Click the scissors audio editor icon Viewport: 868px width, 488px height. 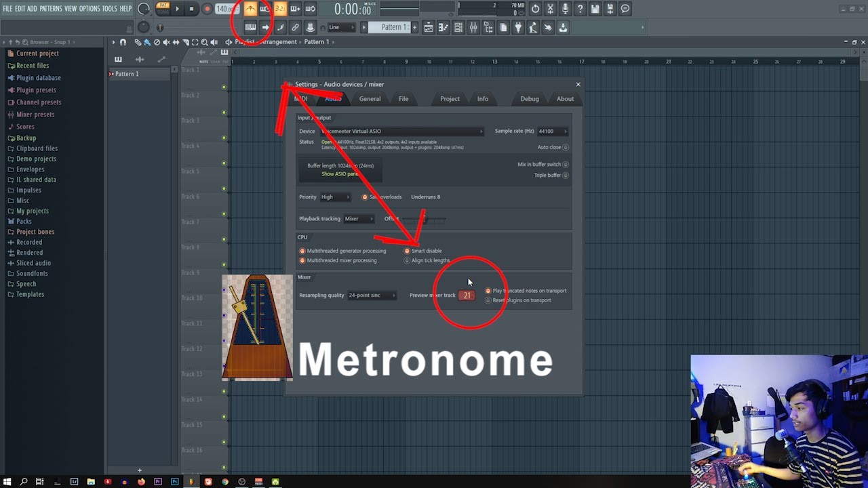point(550,9)
